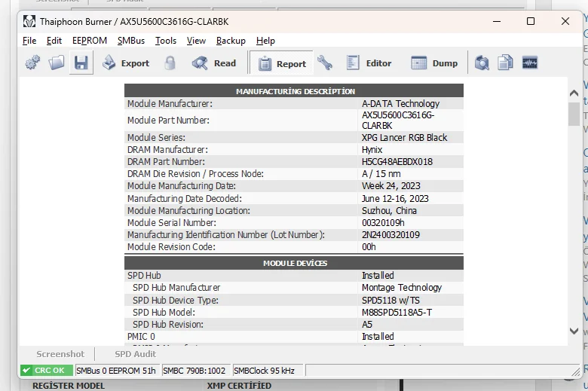Click the waveform chip icon in toolbar
The image size is (588, 391).
point(529,63)
